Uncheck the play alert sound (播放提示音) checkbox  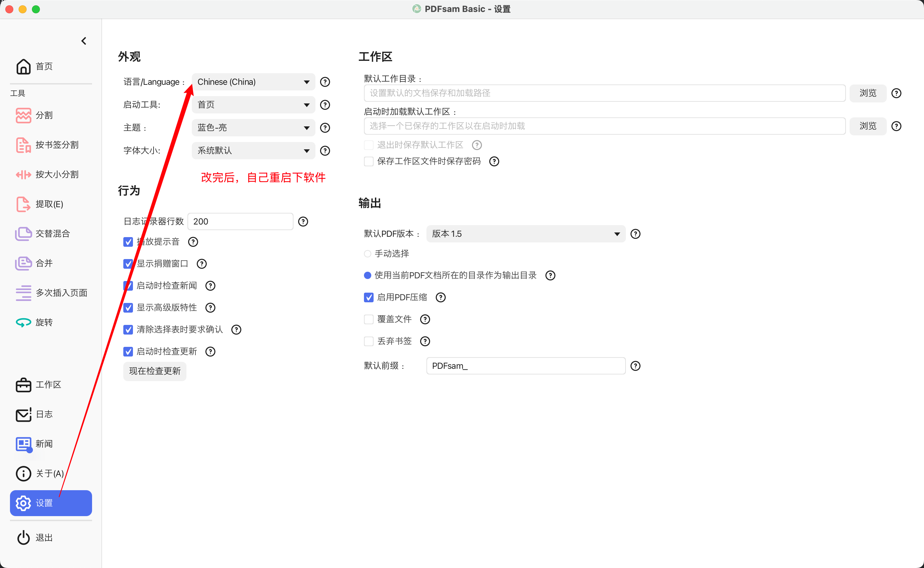(128, 241)
